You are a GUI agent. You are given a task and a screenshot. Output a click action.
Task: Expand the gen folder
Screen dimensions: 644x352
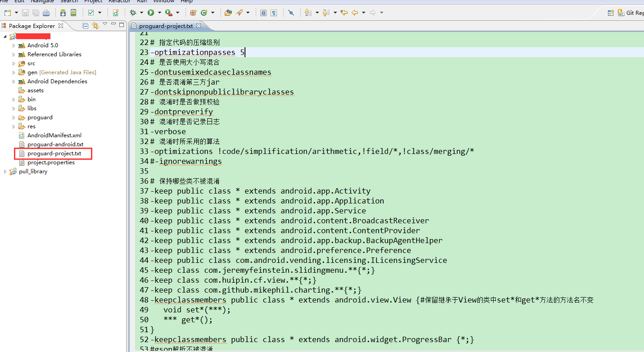(14, 72)
